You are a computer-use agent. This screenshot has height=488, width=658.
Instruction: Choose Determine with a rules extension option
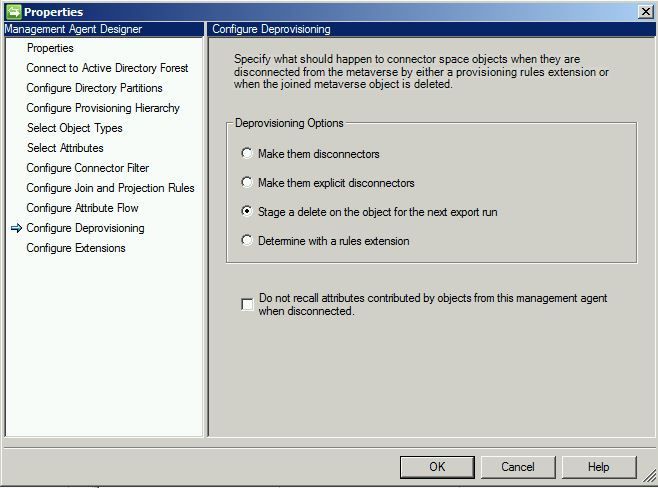[247, 240]
